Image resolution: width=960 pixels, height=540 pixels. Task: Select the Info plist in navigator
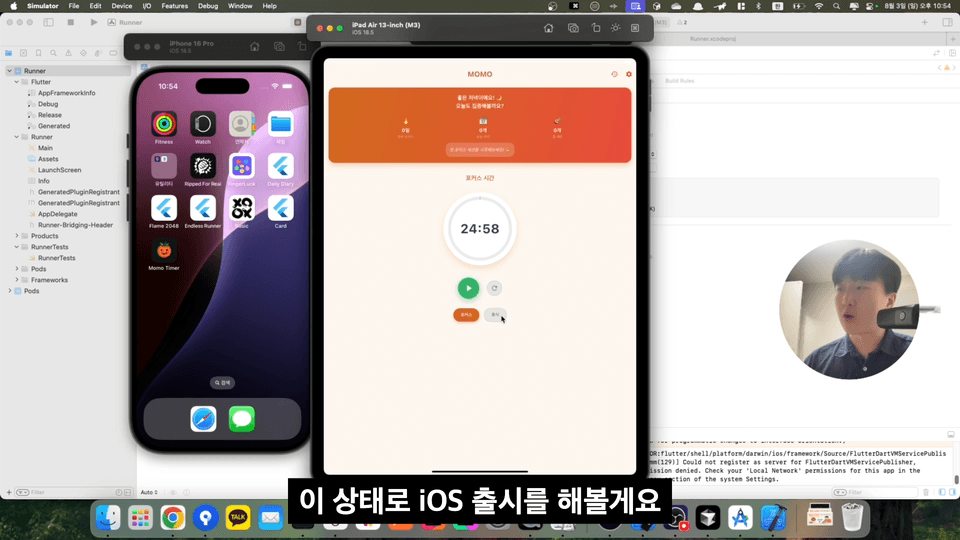pos(43,181)
